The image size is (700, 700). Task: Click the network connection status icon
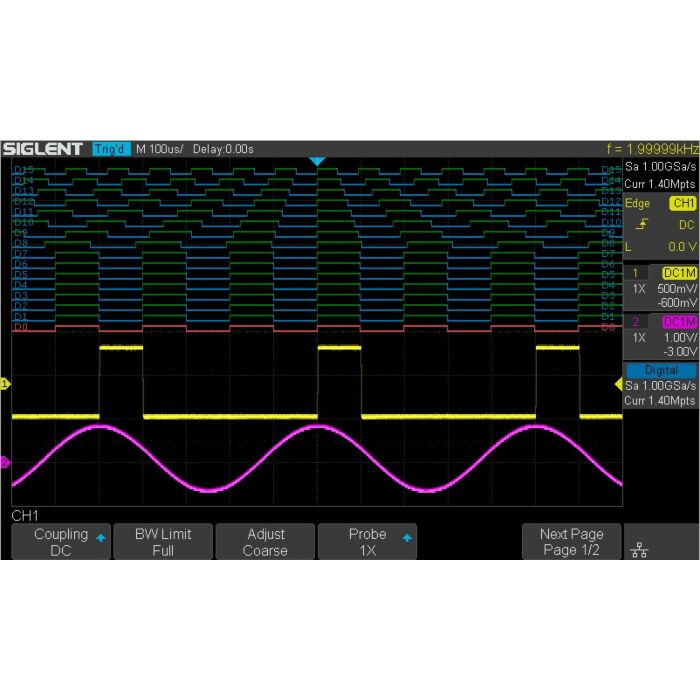coord(637,549)
